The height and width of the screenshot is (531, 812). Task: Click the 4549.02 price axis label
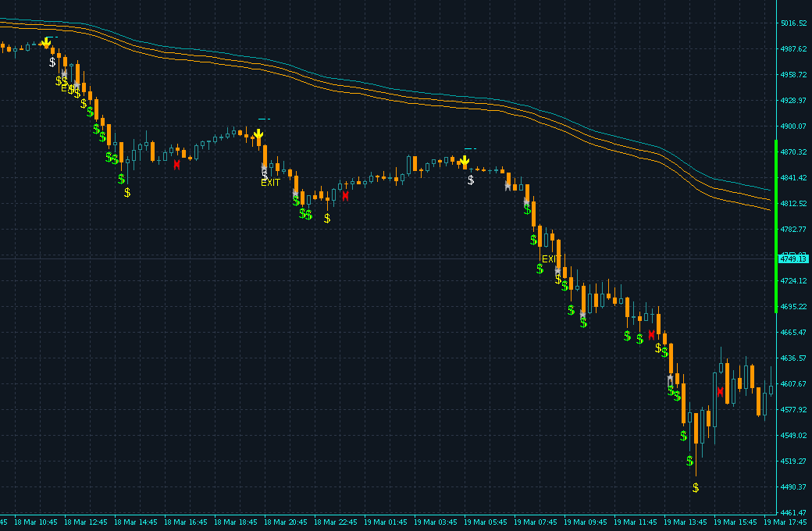click(794, 436)
